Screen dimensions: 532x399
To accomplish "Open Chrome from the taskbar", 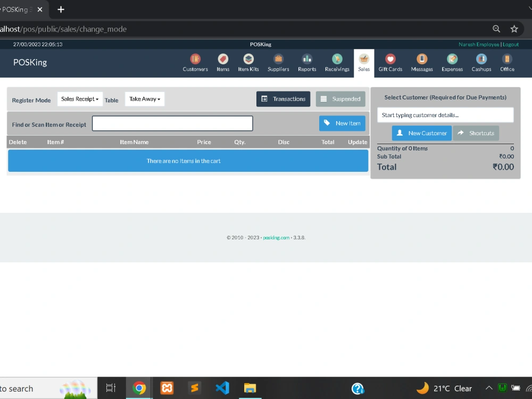I will pyautogui.click(x=139, y=388).
